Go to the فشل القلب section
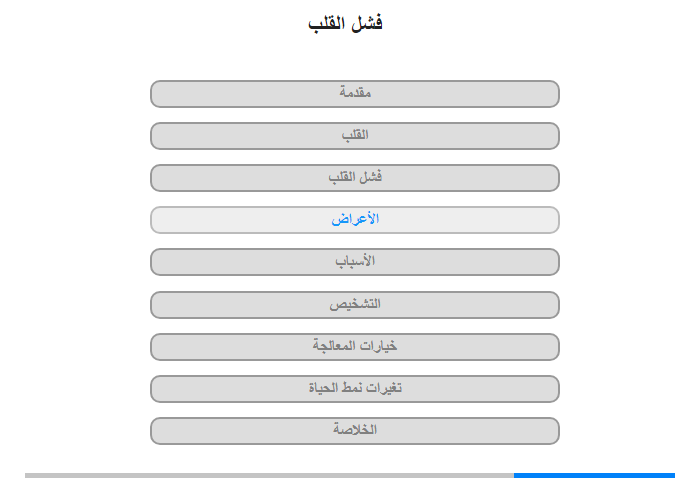 coord(355,178)
